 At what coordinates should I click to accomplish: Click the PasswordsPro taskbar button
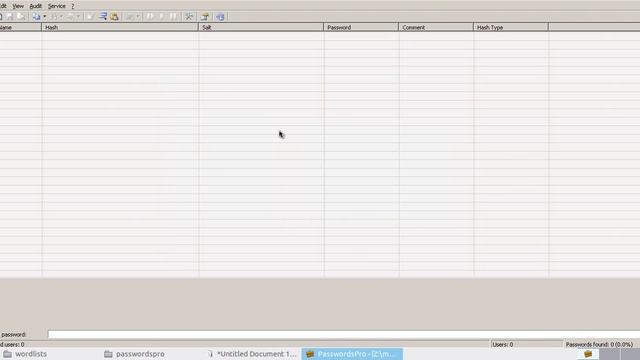pyautogui.click(x=352, y=354)
